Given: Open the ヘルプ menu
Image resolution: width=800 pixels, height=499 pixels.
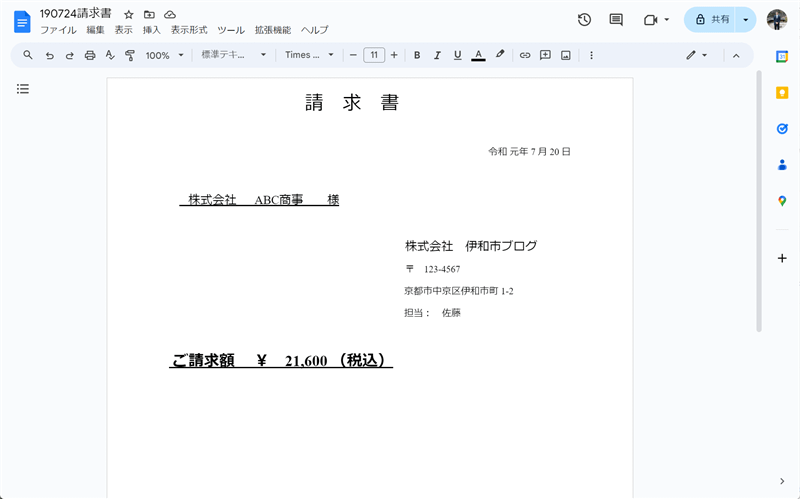Looking at the screenshot, I should tap(314, 30).
